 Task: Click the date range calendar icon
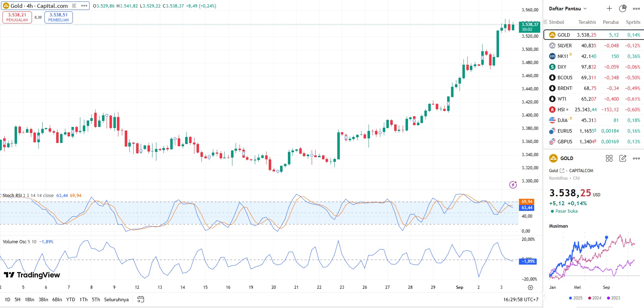point(141,299)
